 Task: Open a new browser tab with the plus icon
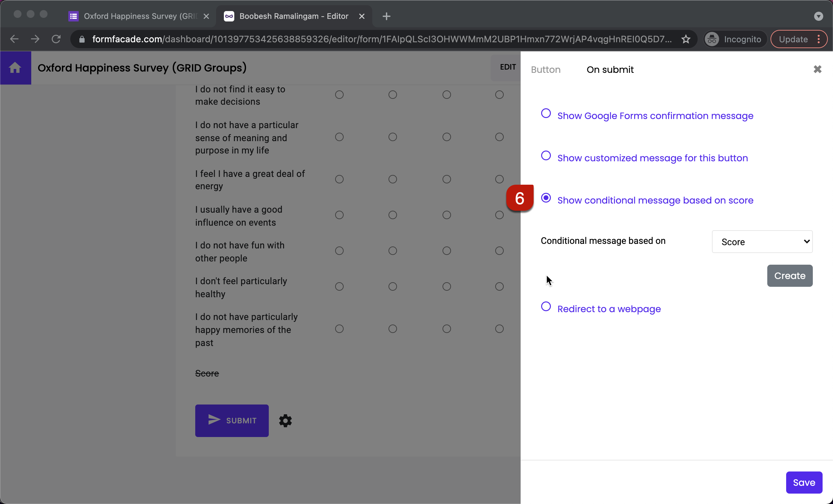[386, 16]
